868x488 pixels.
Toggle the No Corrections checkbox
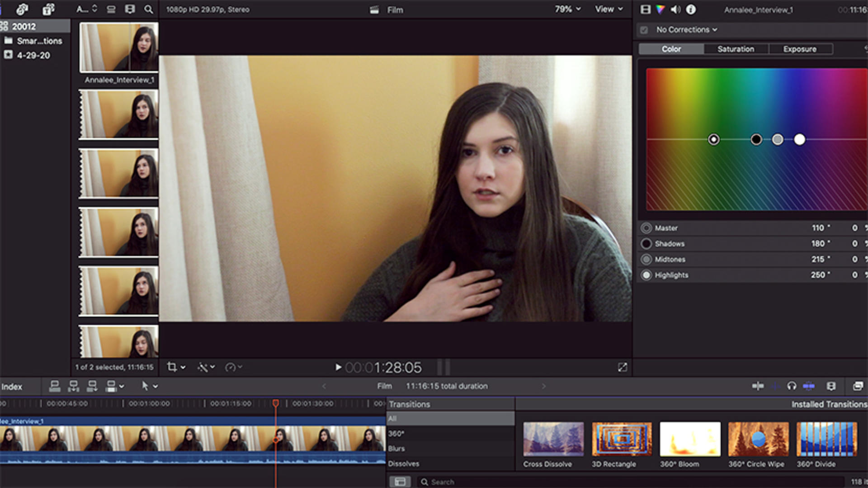tap(644, 30)
